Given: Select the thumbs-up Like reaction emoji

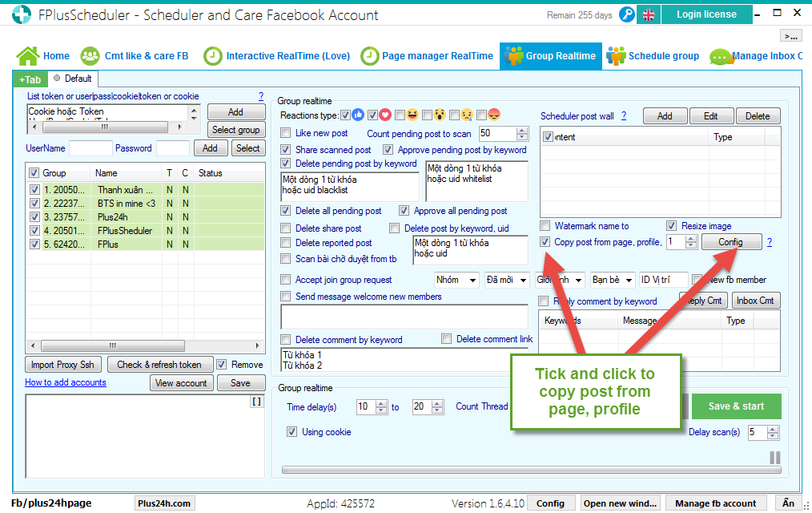Looking at the screenshot, I should click(x=358, y=115).
